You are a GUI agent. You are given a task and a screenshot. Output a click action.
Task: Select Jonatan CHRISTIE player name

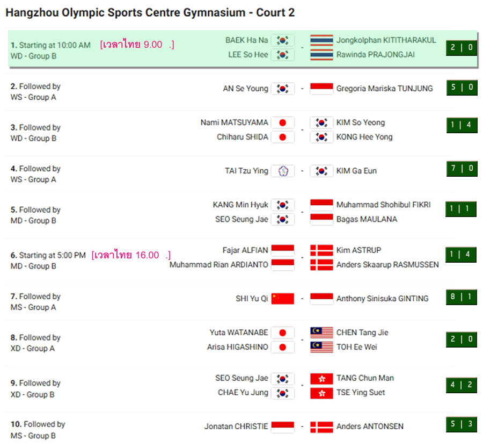236,427
